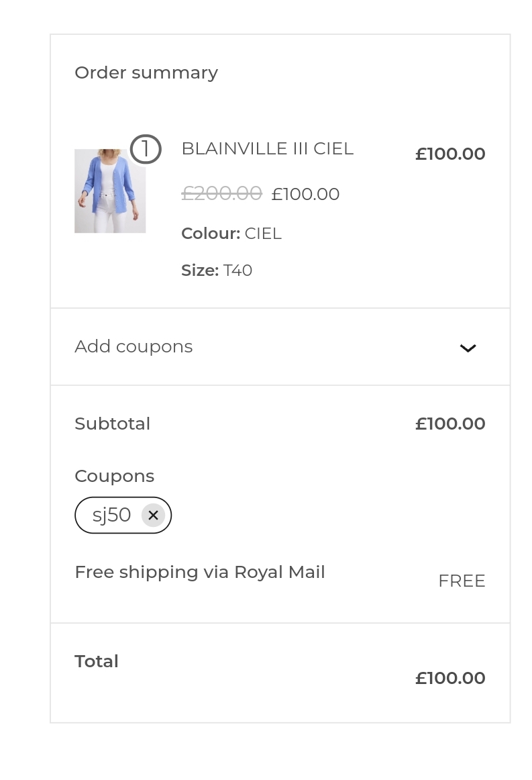This screenshot has height=780, width=532.
Task: Open the blue cardigan product thumbnail
Action: [110, 191]
